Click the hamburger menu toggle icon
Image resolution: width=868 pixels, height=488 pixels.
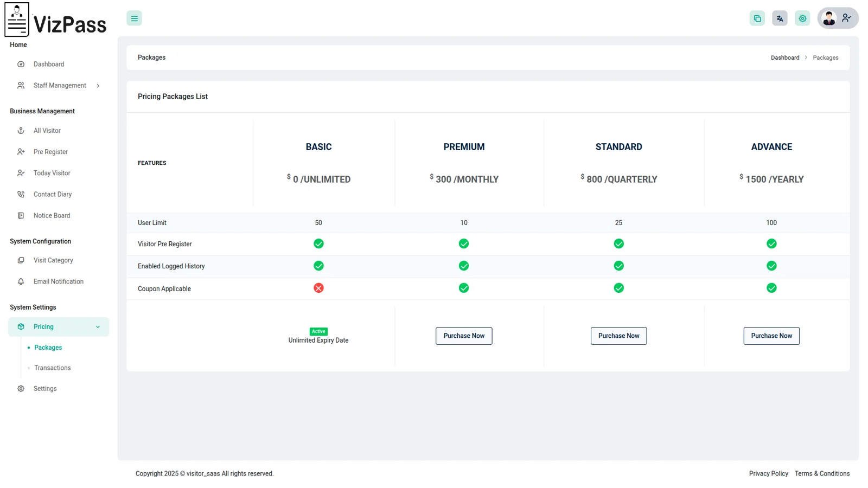[x=134, y=18]
